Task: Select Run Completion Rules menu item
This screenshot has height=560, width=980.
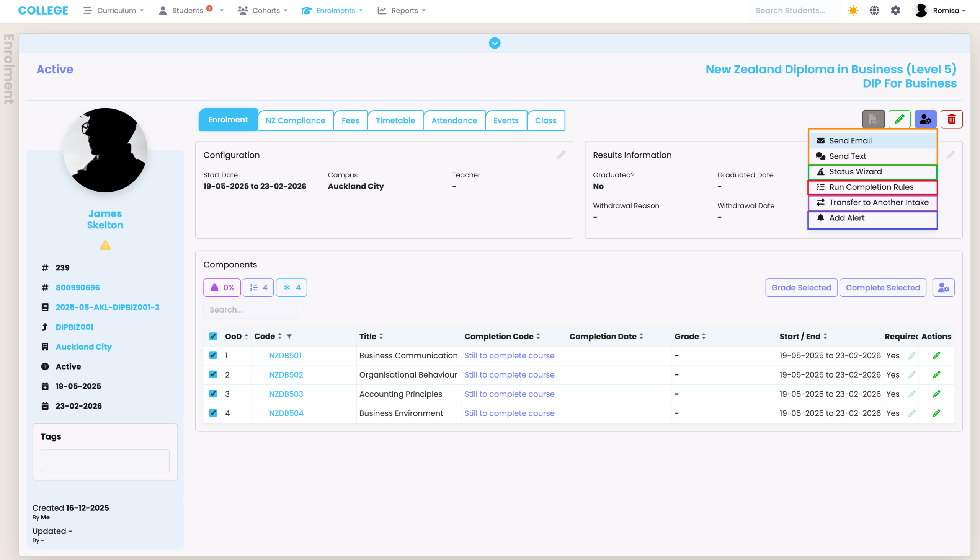Action: pyautogui.click(x=871, y=187)
